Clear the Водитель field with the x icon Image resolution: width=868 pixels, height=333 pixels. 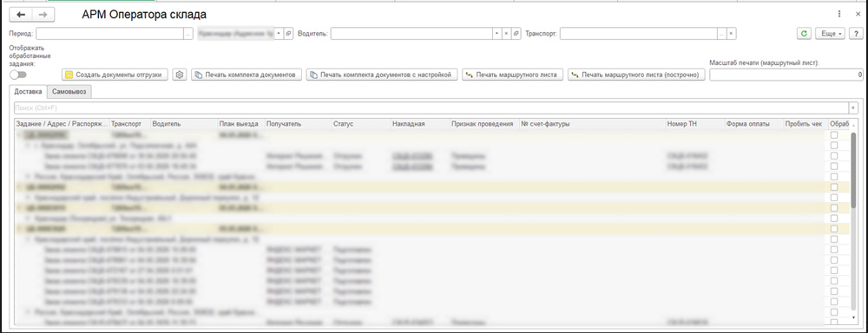point(506,34)
